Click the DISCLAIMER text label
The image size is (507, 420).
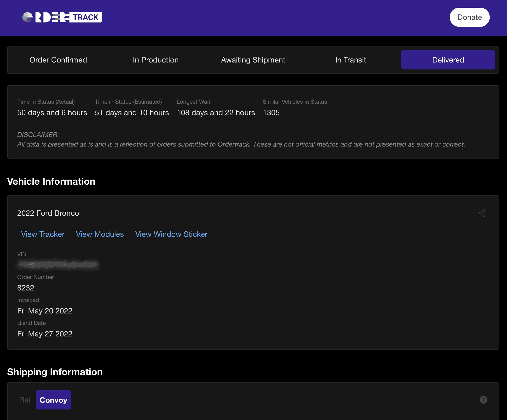point(38,134)
